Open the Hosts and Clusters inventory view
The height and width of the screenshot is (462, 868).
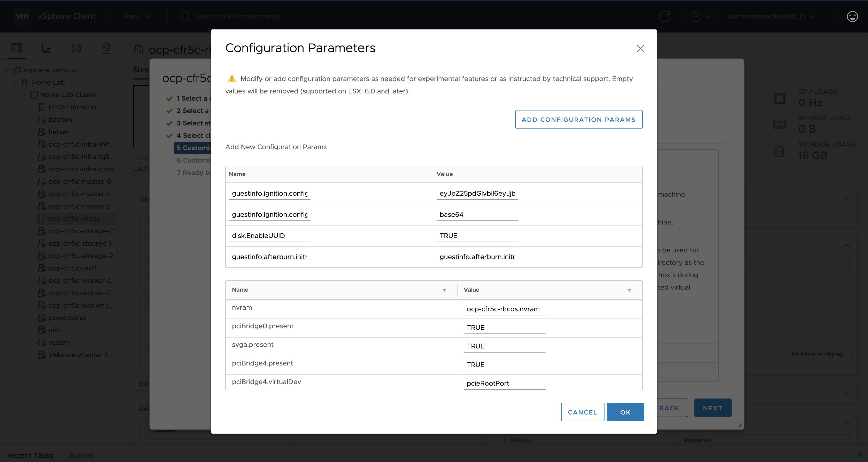click(16, 48)
